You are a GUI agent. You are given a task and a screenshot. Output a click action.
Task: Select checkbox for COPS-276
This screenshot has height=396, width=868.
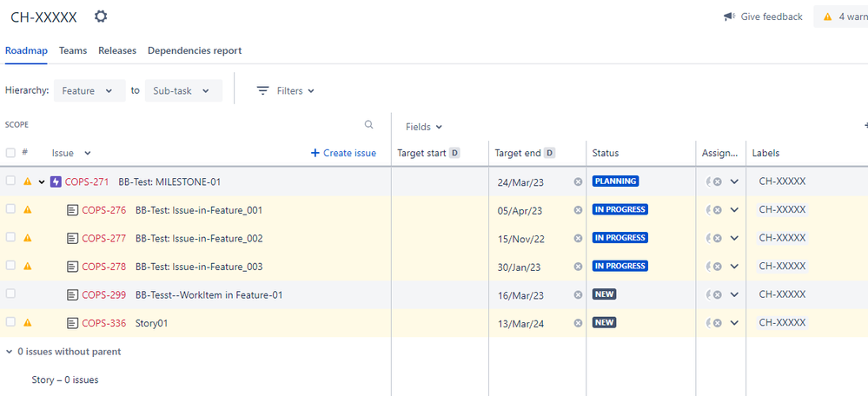pos(10,208)
